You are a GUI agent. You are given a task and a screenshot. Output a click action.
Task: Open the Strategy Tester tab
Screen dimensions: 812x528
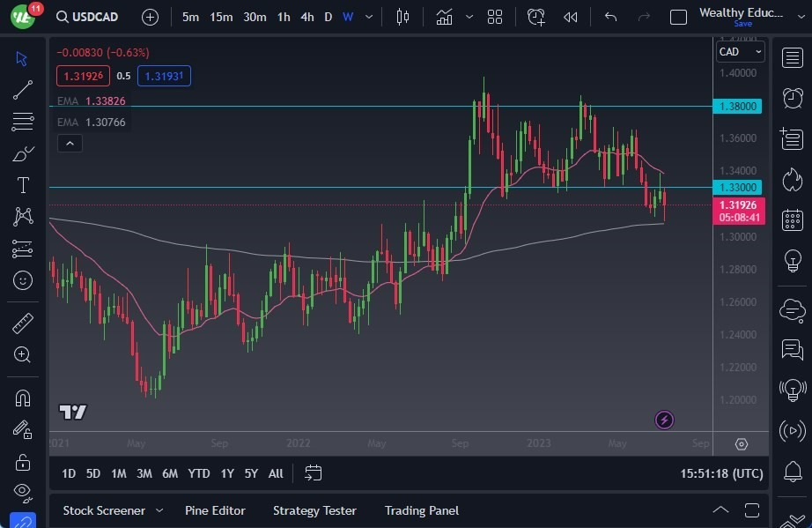[314, 510]
